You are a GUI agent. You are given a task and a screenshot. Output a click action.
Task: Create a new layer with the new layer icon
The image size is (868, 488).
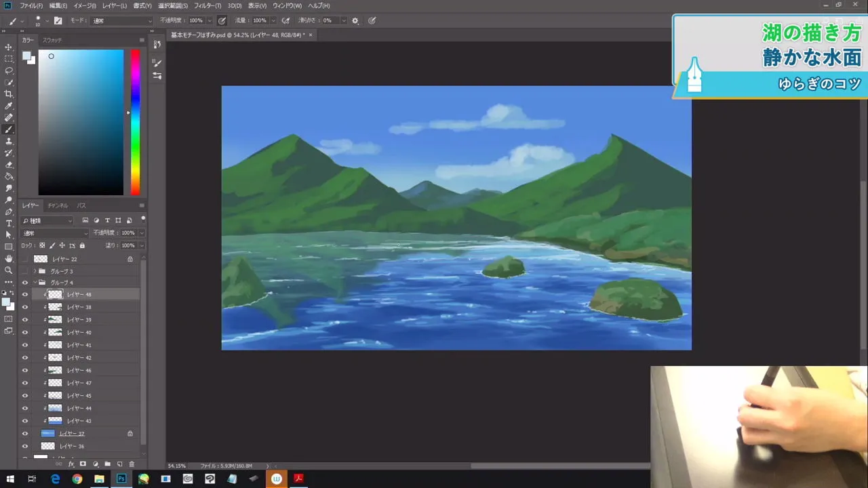point(119,464)
